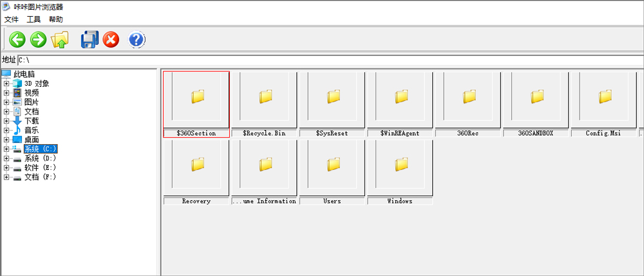
Task: Expand the 系统 (D:) drive node
Action: 6,158
